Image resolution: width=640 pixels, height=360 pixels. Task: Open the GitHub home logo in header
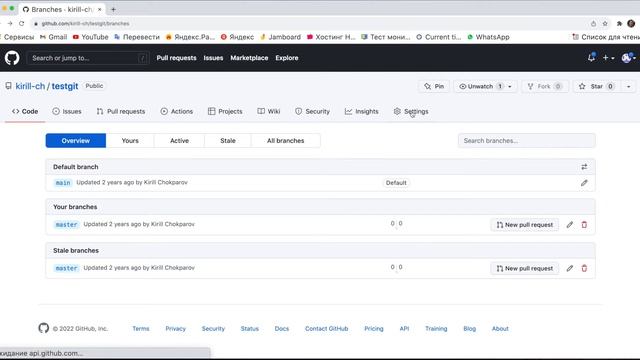click(x=12, y=58)
